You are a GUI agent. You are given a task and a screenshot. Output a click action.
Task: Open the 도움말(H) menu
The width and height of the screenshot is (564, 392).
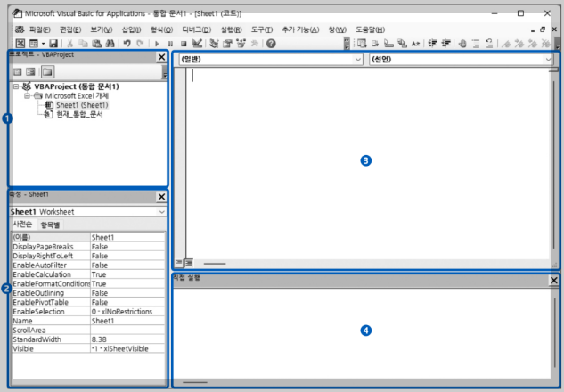click(370, 29)
